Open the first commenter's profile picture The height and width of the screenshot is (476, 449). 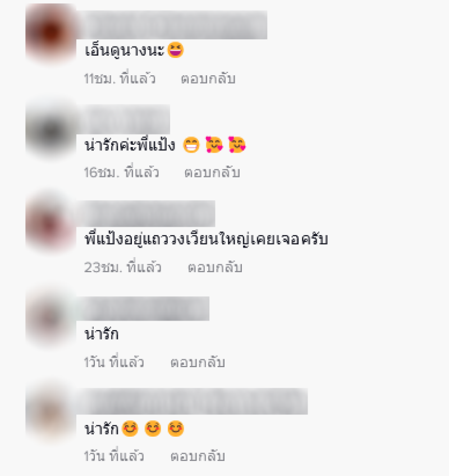pos(51,33)
